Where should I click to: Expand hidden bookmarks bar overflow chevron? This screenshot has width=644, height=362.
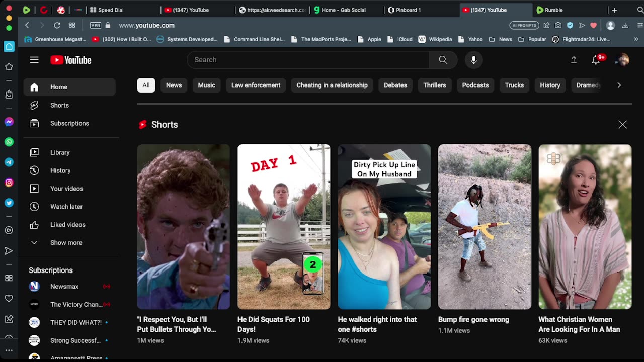[x=636, y=39]
